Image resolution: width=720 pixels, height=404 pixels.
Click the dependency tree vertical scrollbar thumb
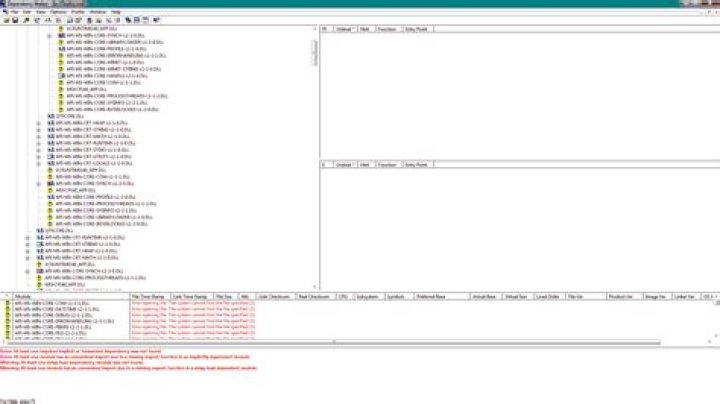point(315,52)
